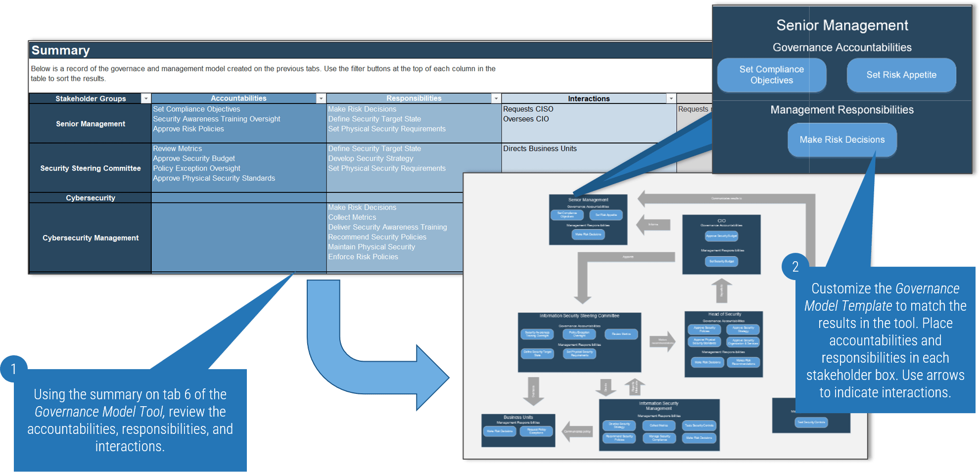The width and height of the screenshot is (980, 472).
Task: Click the Set Compliance Objectives button in enlarged box
Action: pos(772,75)
